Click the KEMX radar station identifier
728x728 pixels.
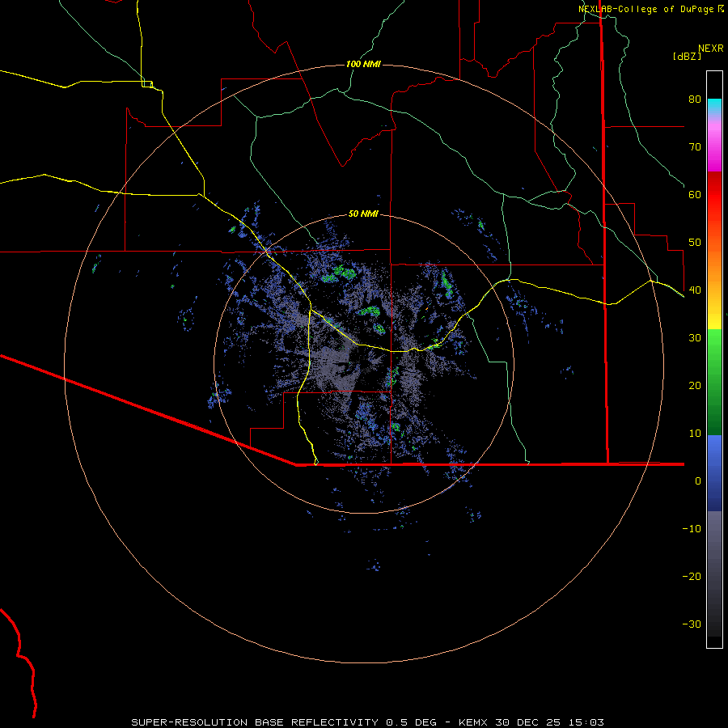point(475,722)
